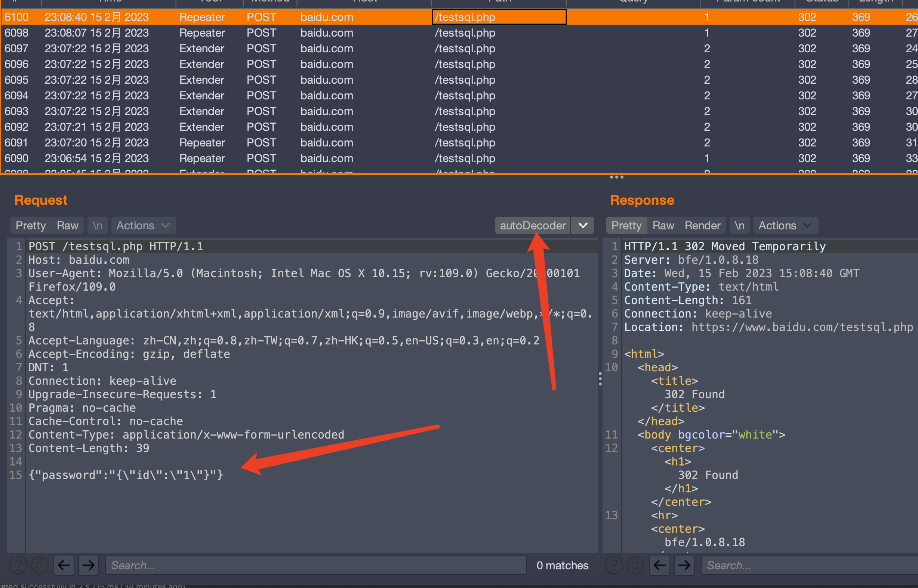Viewport: 918px width, 588px height.
Task: Go to previous search match in request
Action: 64,565
